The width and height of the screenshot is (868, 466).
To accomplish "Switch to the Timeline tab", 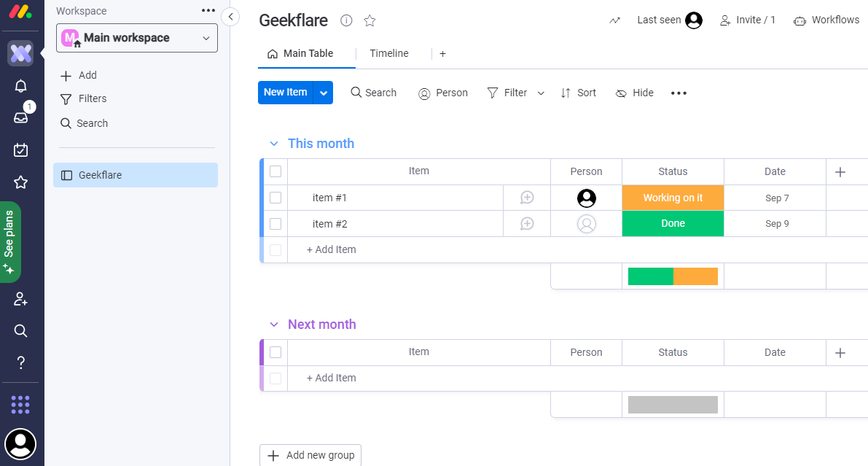I will (388, 53).
